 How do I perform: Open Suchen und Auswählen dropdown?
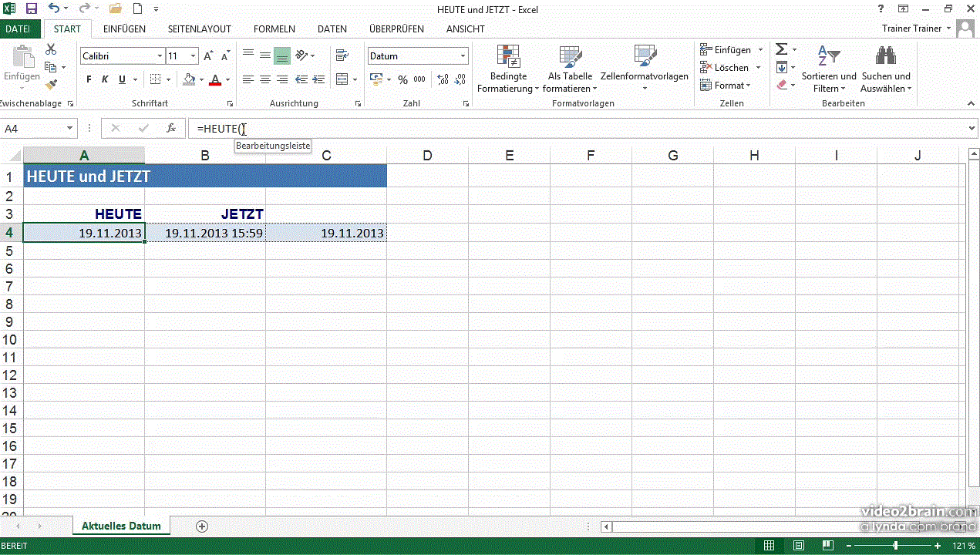tap(886, 69)
